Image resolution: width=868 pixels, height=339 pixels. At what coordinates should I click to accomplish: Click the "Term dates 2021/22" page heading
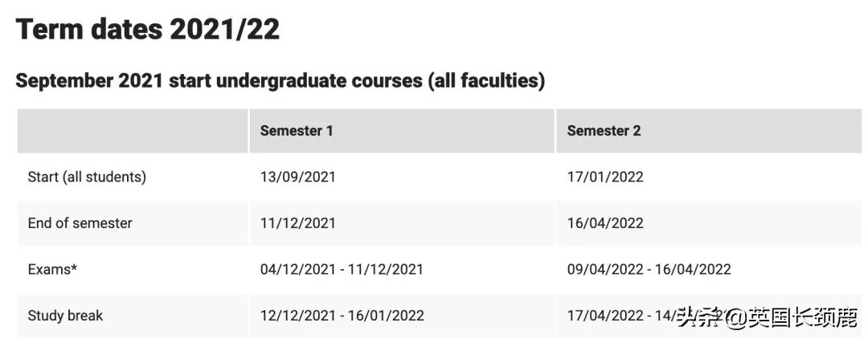(148, 30)
